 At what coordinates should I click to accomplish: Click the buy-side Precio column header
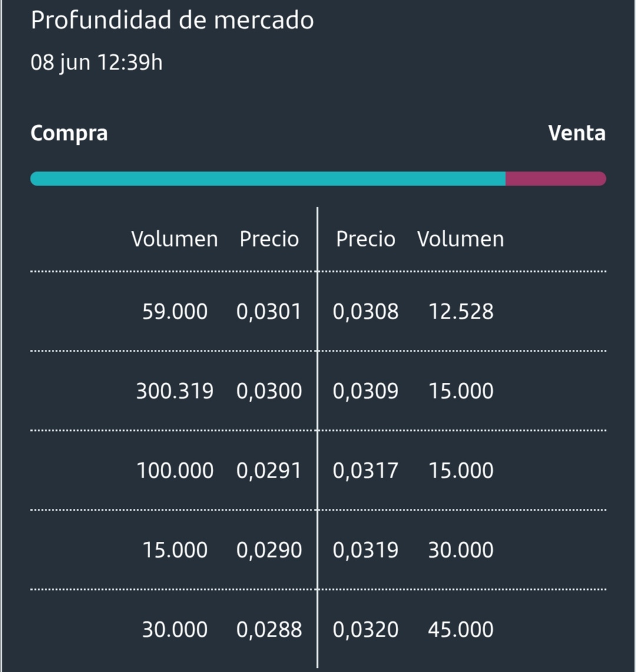click(x=269, y=239)
